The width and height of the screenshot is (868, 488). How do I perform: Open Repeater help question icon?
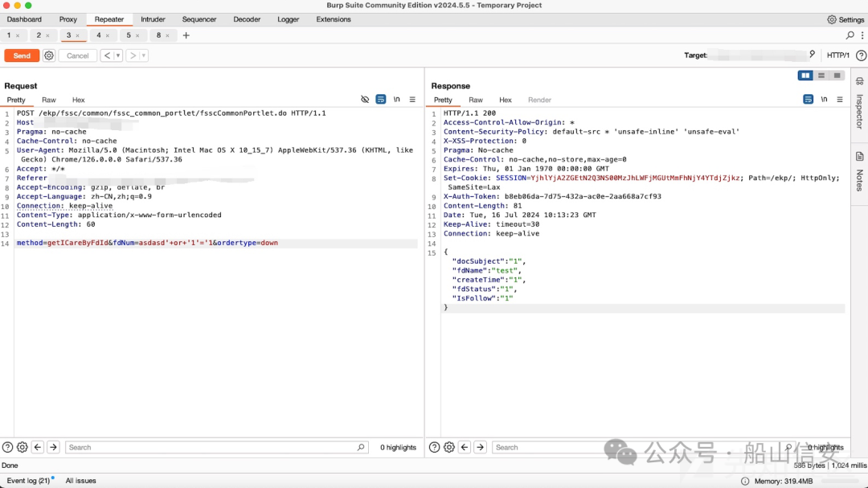coord(861,55)
